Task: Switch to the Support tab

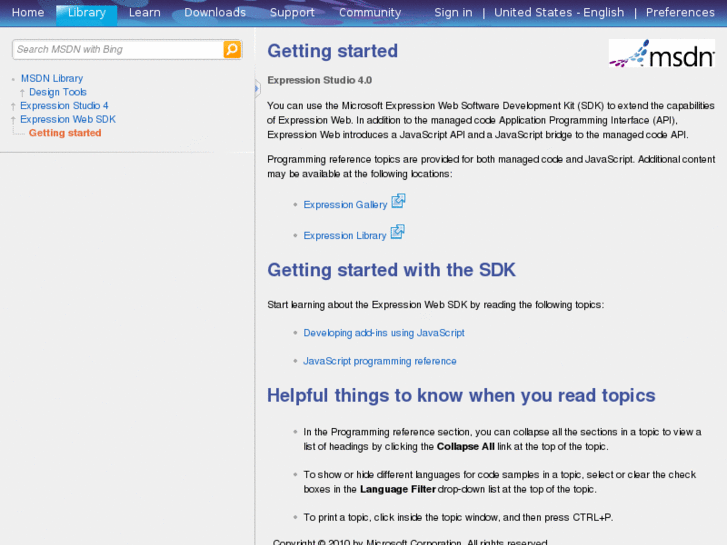Action: 292,13
